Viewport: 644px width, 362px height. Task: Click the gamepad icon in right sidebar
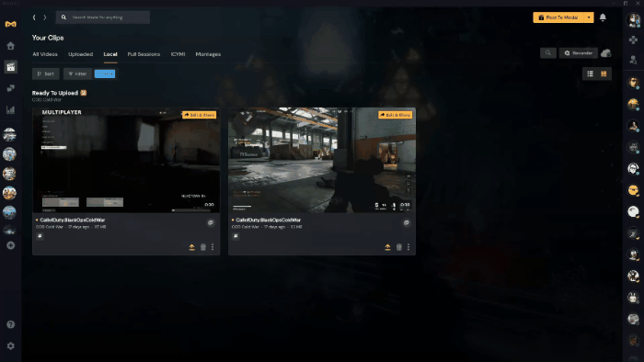(x=633, y=40)
